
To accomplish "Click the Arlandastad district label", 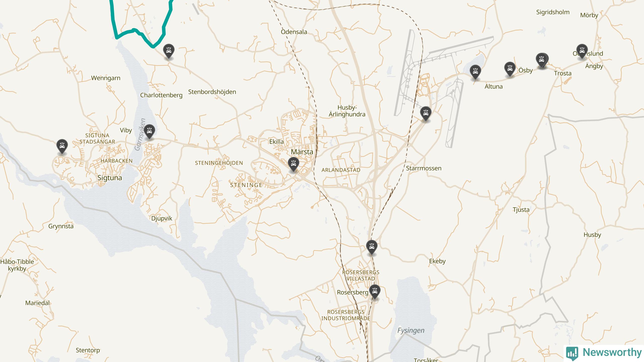I will [341, 170].
